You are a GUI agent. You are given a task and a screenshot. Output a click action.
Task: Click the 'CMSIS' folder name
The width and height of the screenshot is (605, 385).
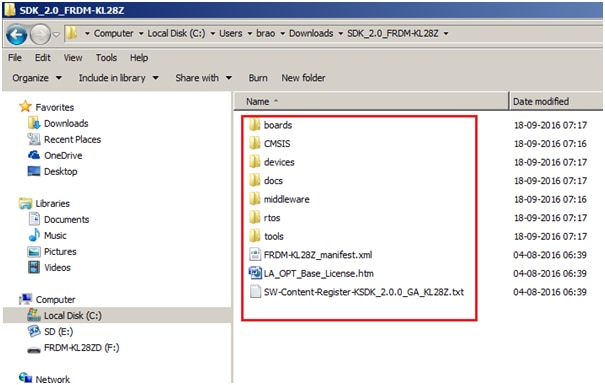coord(277,144)
